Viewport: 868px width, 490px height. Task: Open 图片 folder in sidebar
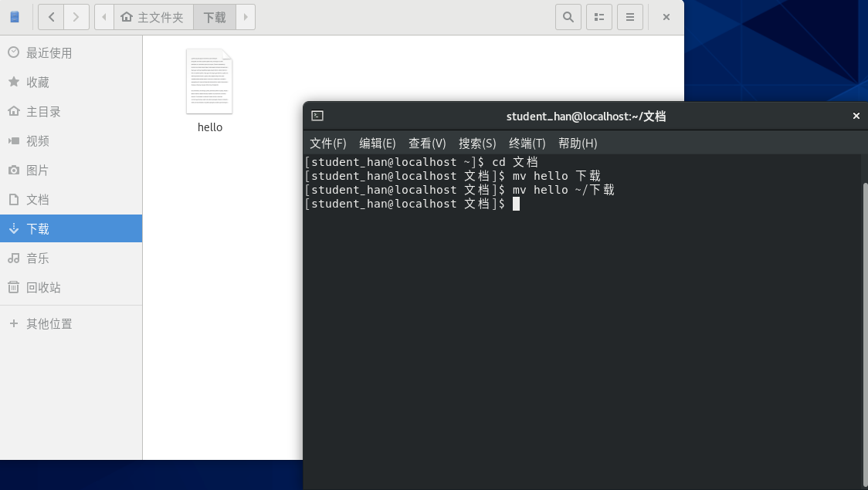click(71, 171)
